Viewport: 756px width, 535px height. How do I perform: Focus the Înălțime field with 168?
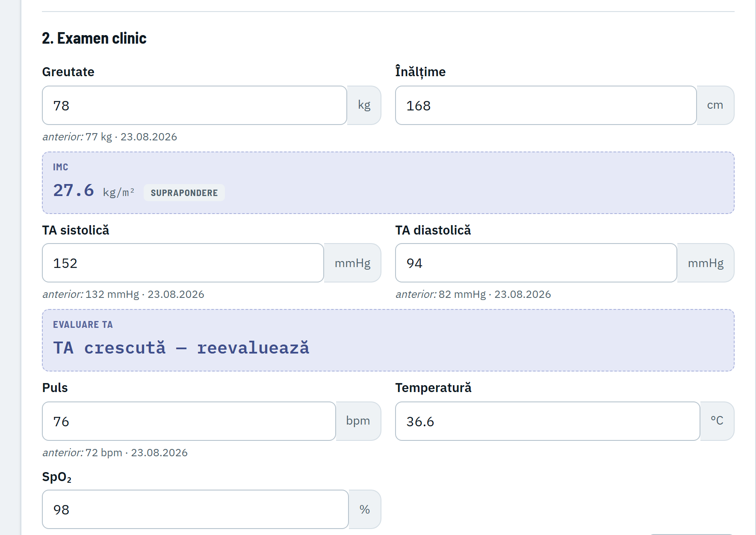pyautogui.click(x=546, y=105)
